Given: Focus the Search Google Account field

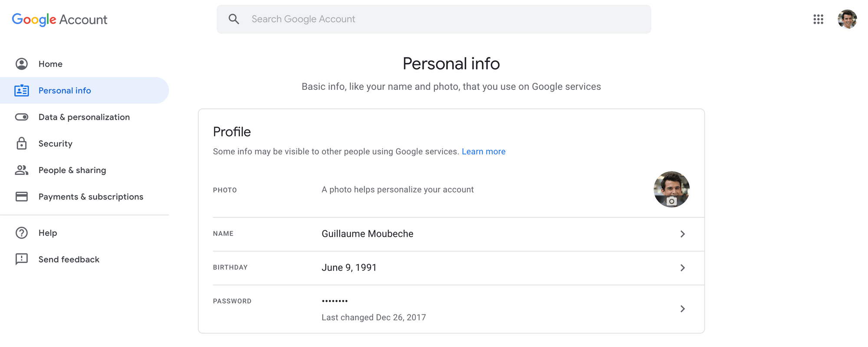Looking at the screenshot, I should (434, 19).
